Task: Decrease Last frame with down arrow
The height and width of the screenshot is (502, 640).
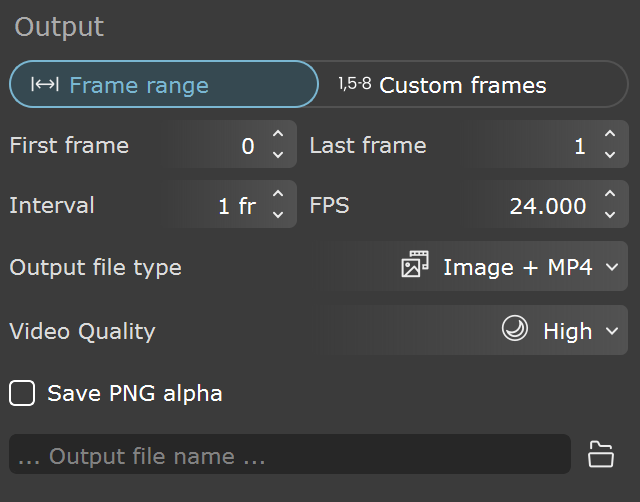Action: click(x=610, y=155)
